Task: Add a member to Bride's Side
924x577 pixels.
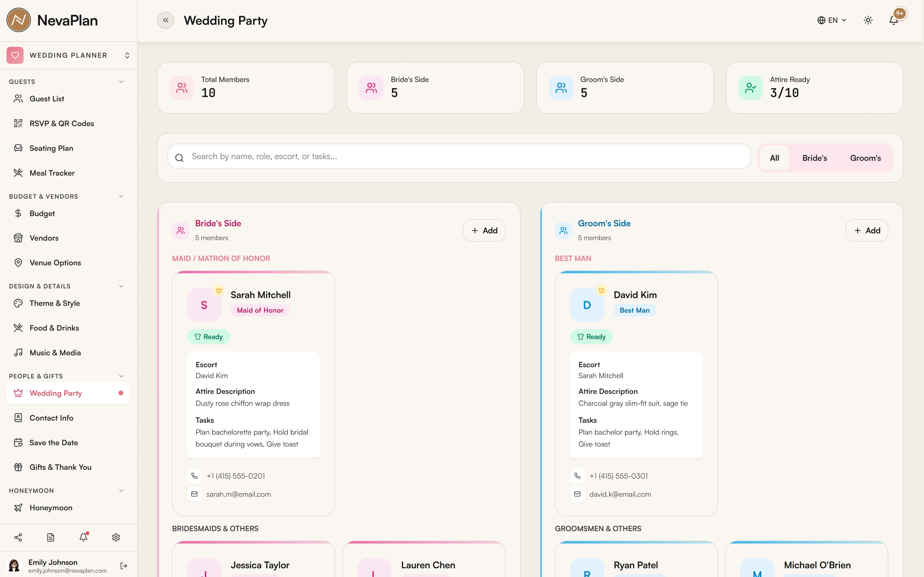Action: pyautogui.click(x=484, y=230)
